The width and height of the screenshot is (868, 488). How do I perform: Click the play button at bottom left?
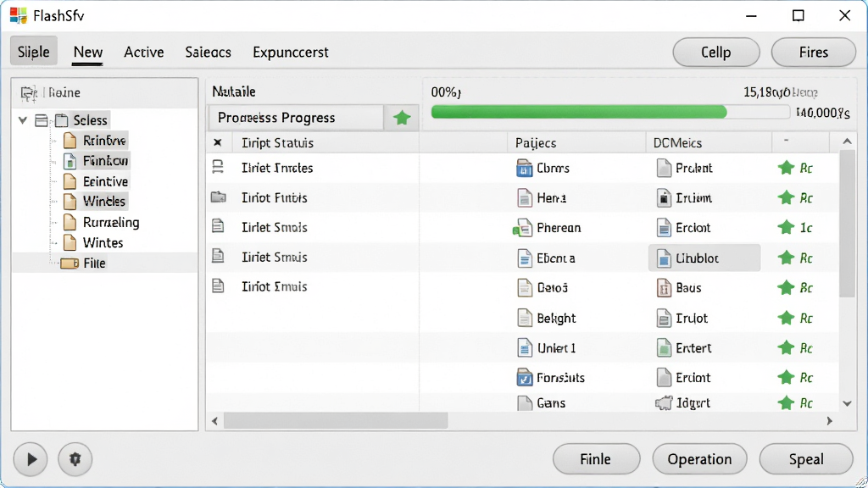click(31, 458)
